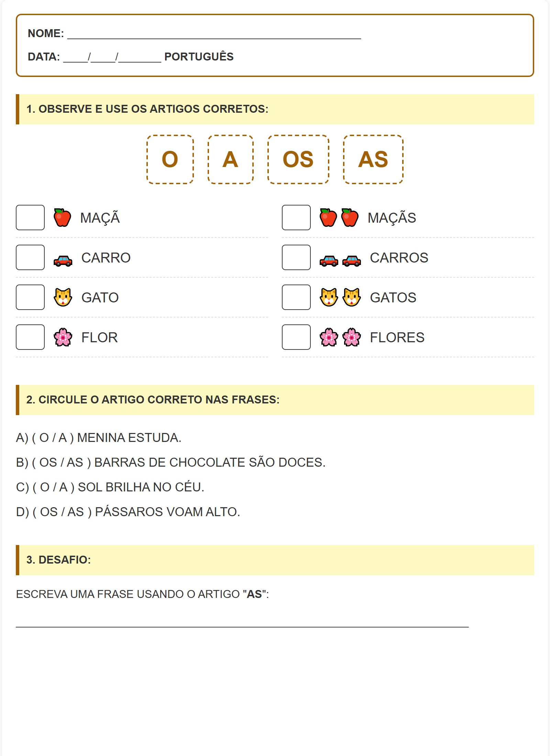Viewport: 550px width, 756px height.
Task: Click the NOME blank line field
Action: pyautogui.click(x=214, y=34)
